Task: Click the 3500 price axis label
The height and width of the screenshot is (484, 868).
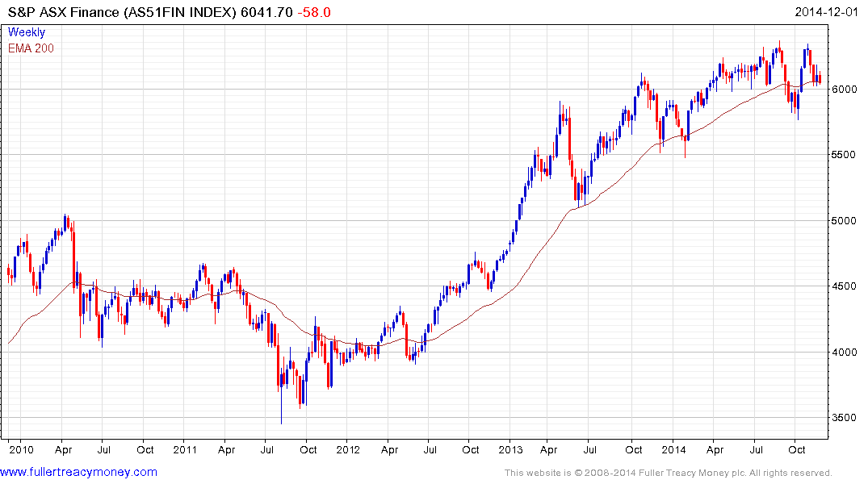Action: [x=845, y=418]
